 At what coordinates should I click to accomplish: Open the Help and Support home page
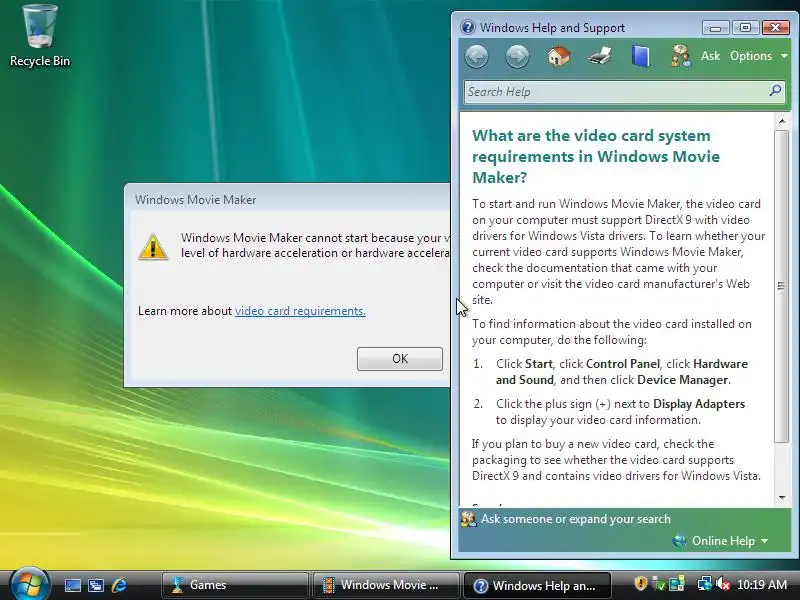tap(559, 56)
